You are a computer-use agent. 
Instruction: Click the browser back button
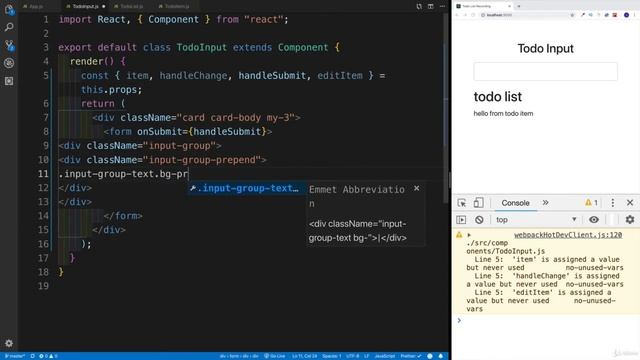coord(457,15)
